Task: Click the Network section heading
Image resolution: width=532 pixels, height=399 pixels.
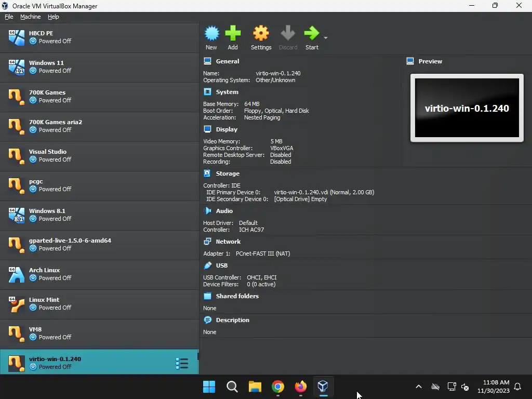Action: point(228,242)
